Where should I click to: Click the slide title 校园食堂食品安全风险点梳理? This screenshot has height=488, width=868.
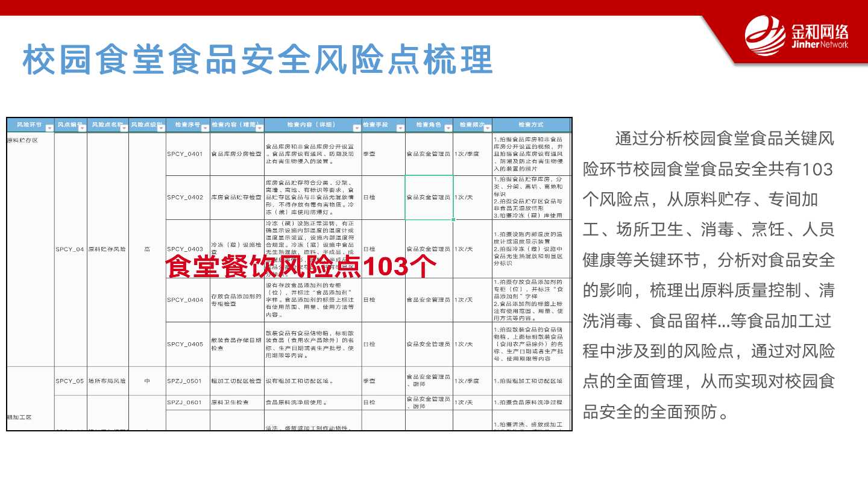point(258,59)
